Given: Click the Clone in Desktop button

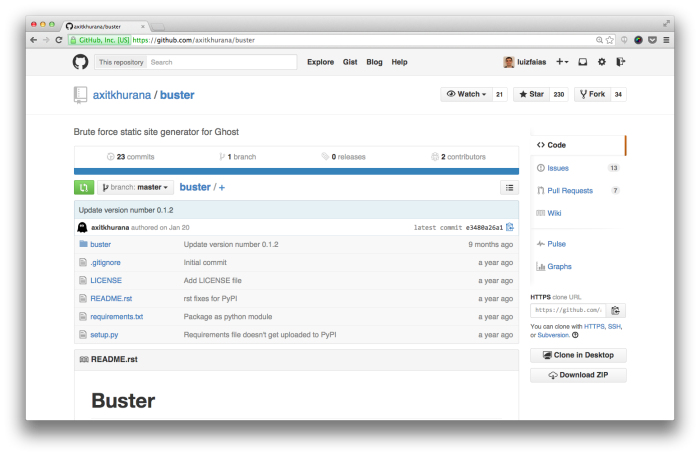Looking at the screenshot, I should point(578,356).
